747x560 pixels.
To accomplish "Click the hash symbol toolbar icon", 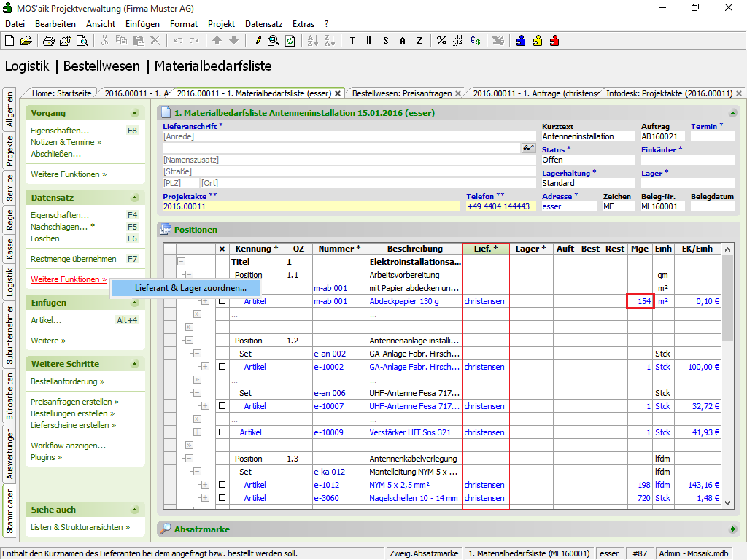I will click(369, 41).
